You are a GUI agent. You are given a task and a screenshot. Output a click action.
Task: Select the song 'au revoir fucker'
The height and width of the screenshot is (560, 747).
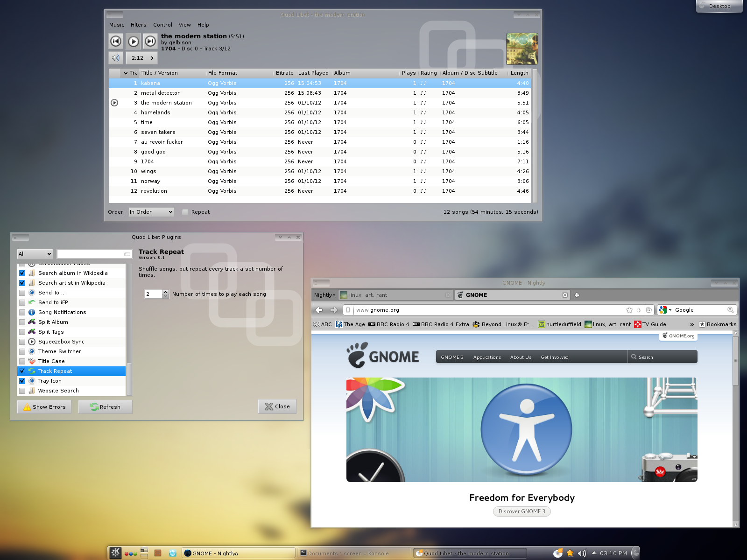click(320, 142)
